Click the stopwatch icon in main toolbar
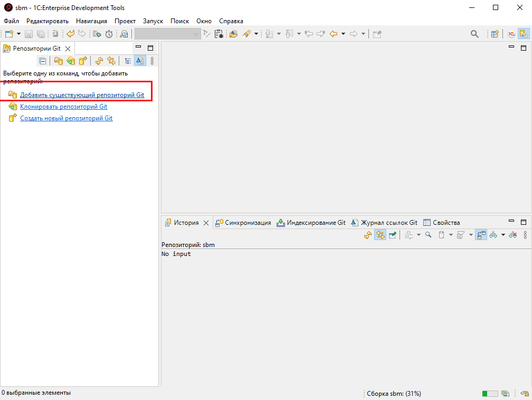The image size is (532, 400). pos(109,34)
